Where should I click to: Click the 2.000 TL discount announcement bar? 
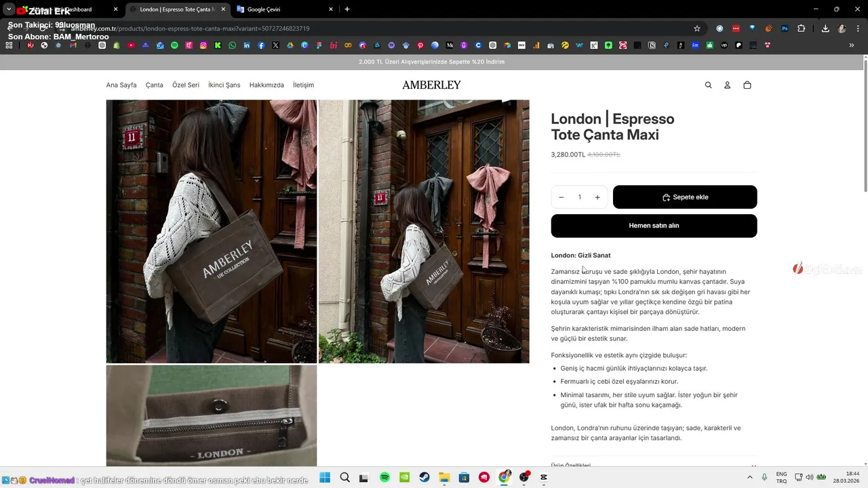pyautogui.click(x=431, y=62)
